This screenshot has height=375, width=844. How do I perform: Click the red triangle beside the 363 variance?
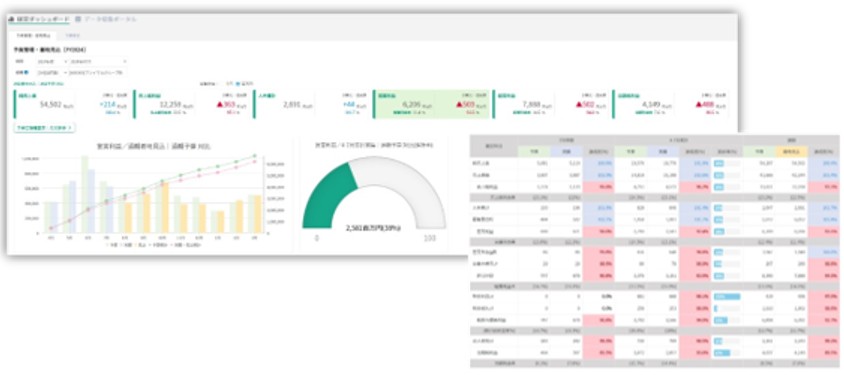(220, 104)
